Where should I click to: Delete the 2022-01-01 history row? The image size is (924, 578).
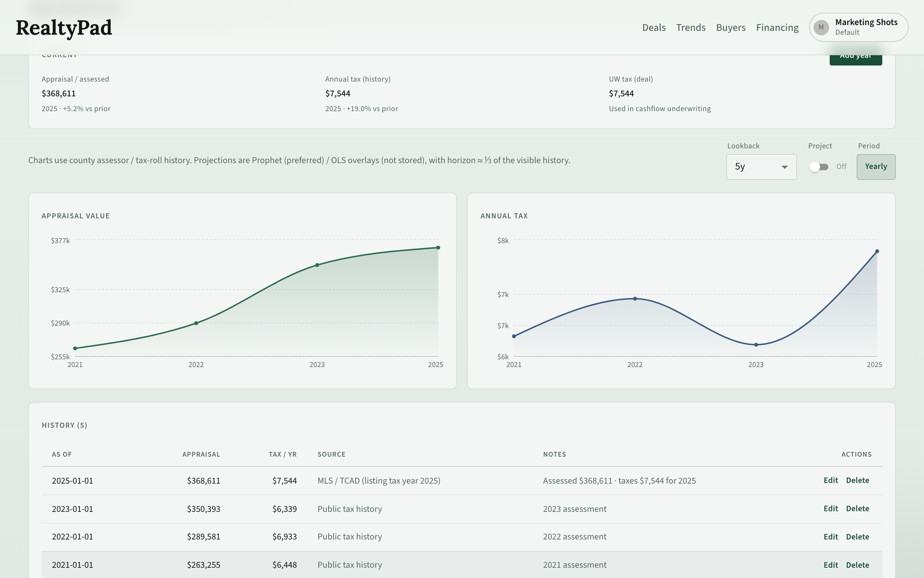pyautogui.click(x=858, y=537)
